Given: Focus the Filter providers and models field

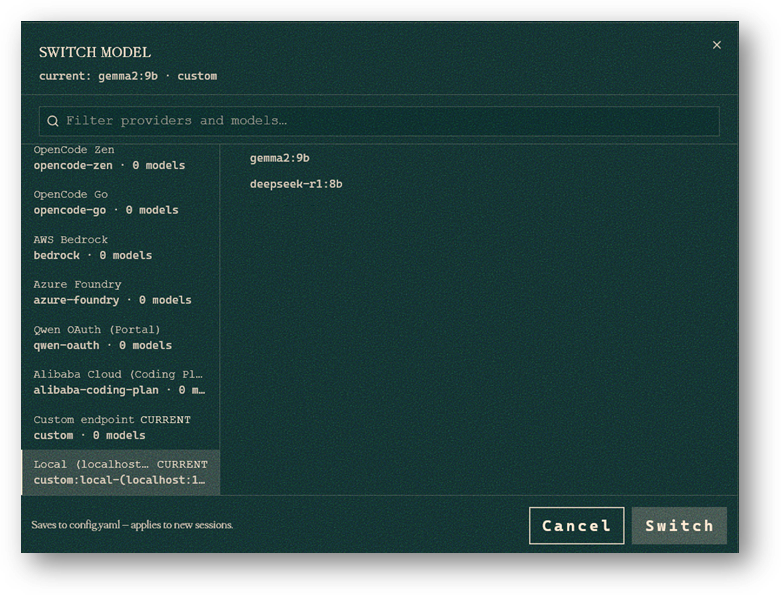Looking at the screenshot, I should [379, 121].
